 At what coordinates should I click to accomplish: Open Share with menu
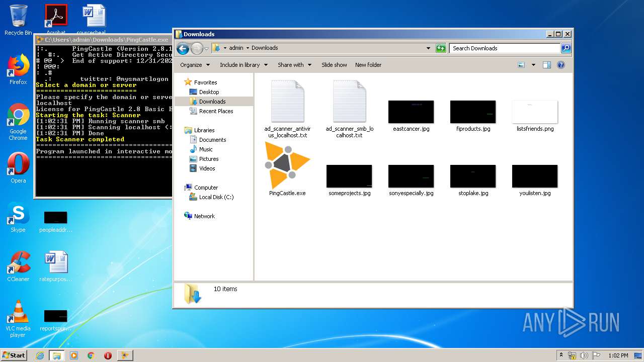[x=294, y=65]
